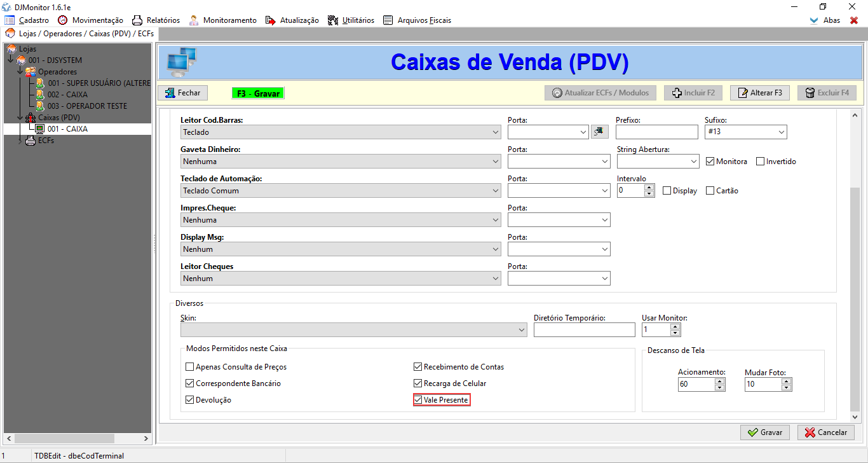The width and height of the screenshot is (868, 463).
Task: Select 002 - CAIXA operator in tree
Action: coord(67,95)
